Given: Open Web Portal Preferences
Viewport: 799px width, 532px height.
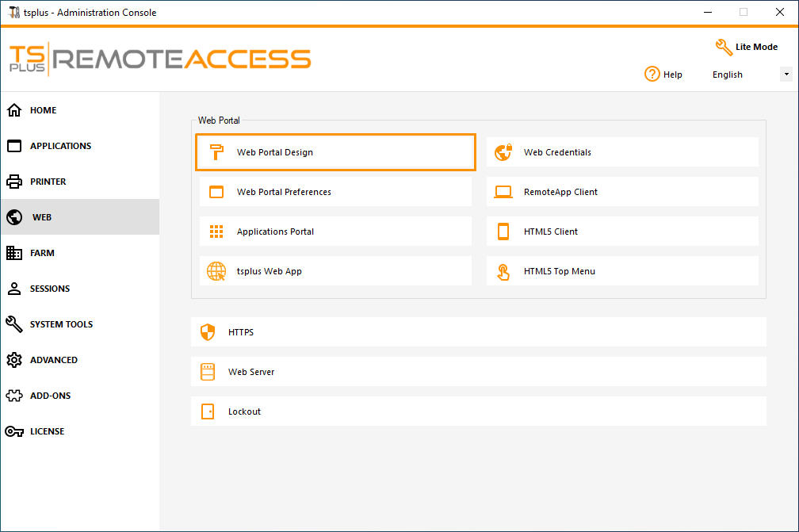Looking at the screenshot, I should tap(335, 191).
